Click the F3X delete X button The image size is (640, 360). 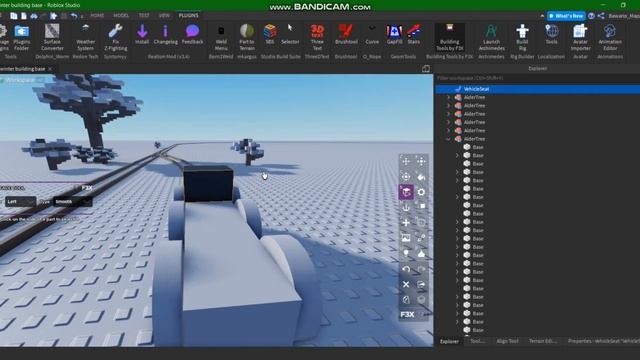406,284
